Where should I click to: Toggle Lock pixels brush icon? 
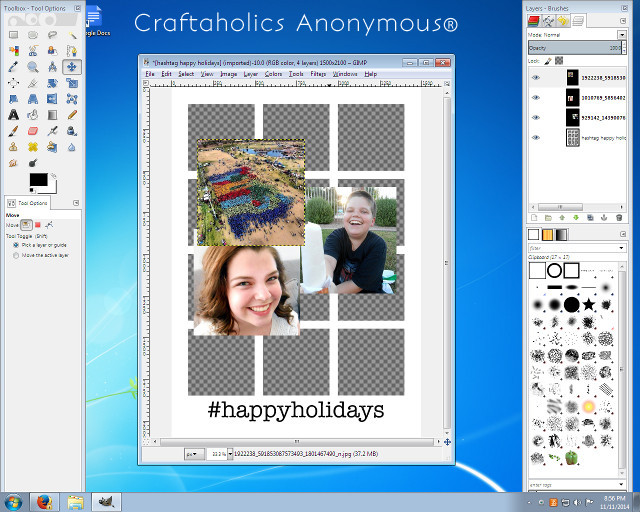pyautogui.click(x=548, y=61)
